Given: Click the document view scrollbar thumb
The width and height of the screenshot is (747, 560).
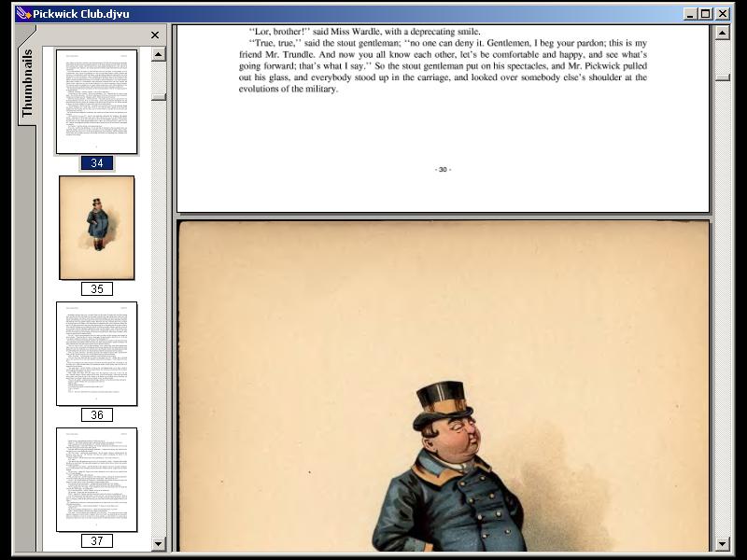Looking at the screenshot, I should pyautogui.click(x=722, y=77).
